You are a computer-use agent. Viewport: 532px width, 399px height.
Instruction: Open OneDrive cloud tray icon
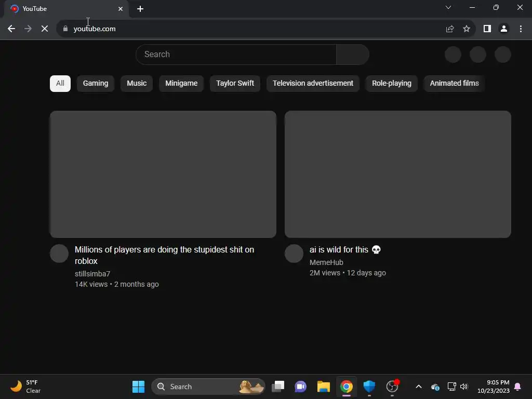435,387
